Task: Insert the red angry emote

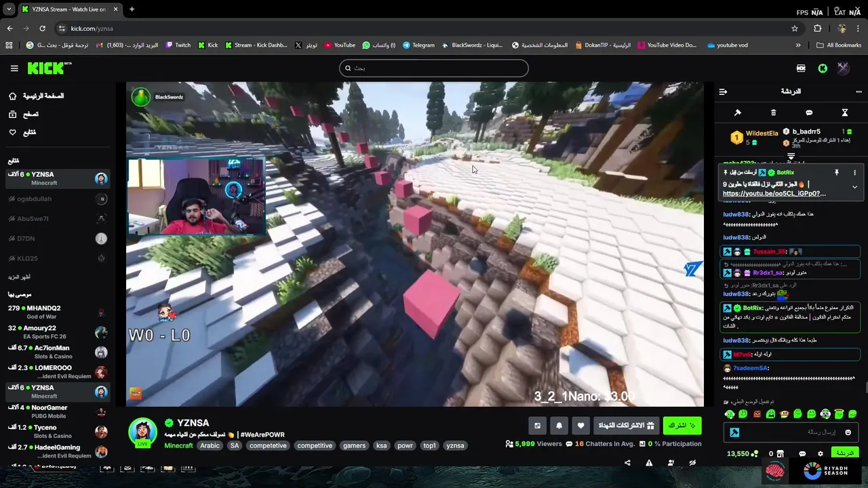Action: [757, 414]
